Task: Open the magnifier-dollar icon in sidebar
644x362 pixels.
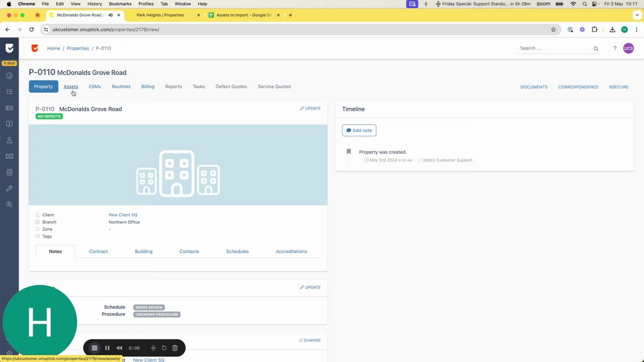Action: (x=9, y=205)
